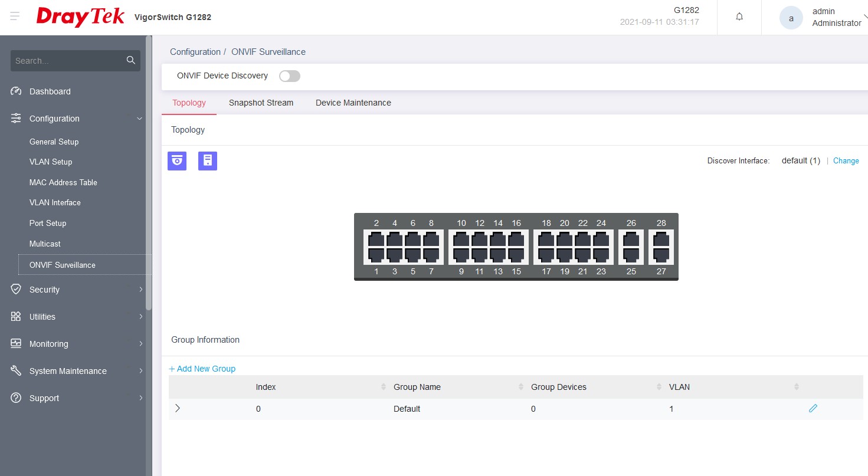868x476 pixels.
Task: Open the Device Maintenance tab
Action: [x=353, y=103]
